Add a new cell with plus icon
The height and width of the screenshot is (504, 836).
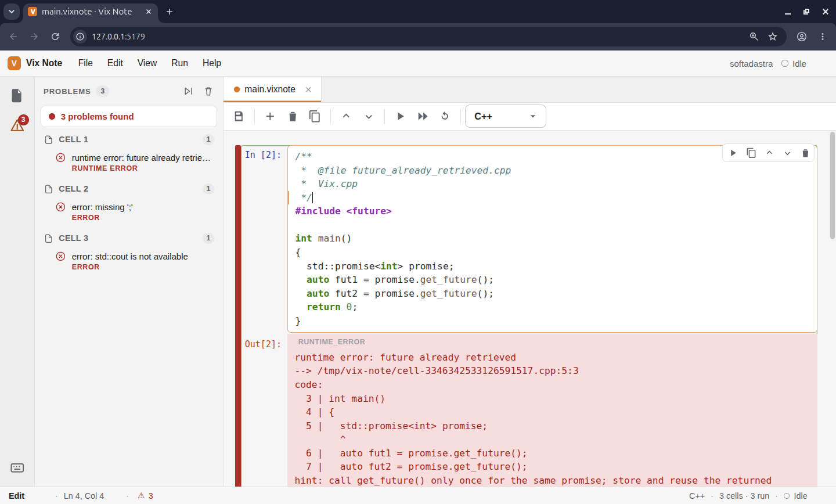[x=270, y=116]
